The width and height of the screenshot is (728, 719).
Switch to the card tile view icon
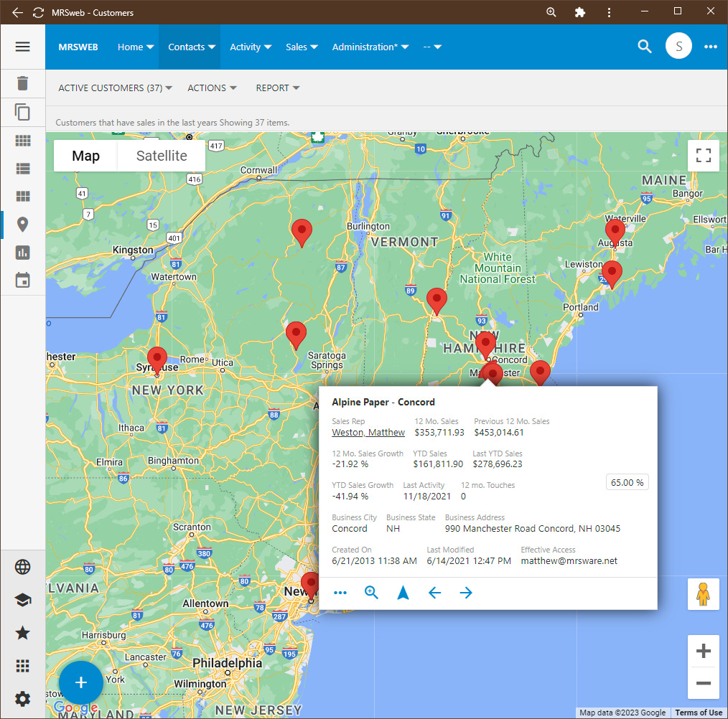[22, 197]
